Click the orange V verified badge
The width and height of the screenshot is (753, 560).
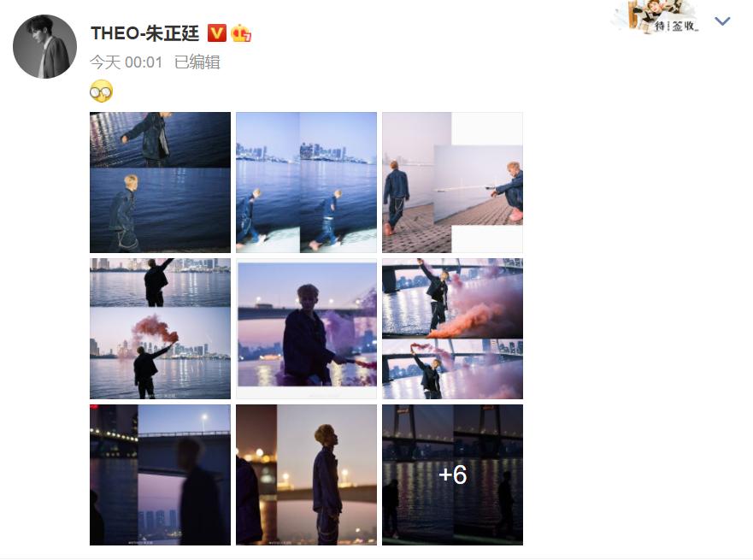pyautogui.click(x=216, y=33)
